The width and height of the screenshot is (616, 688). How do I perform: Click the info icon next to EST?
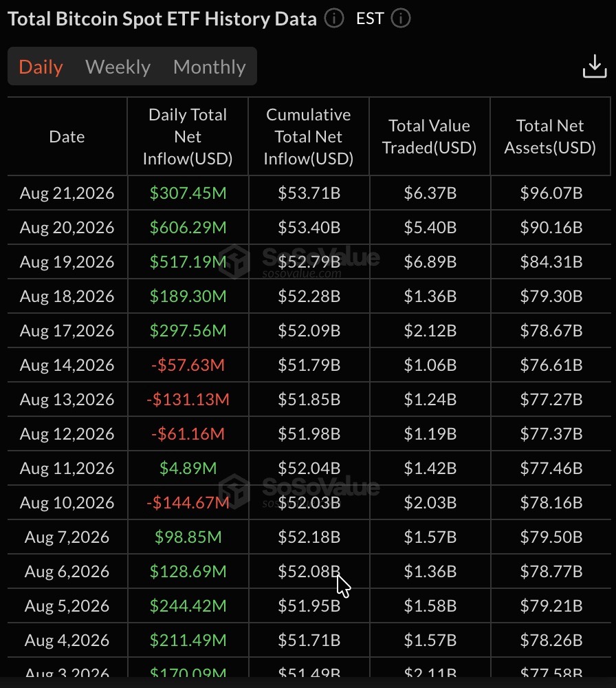point(401,19)
